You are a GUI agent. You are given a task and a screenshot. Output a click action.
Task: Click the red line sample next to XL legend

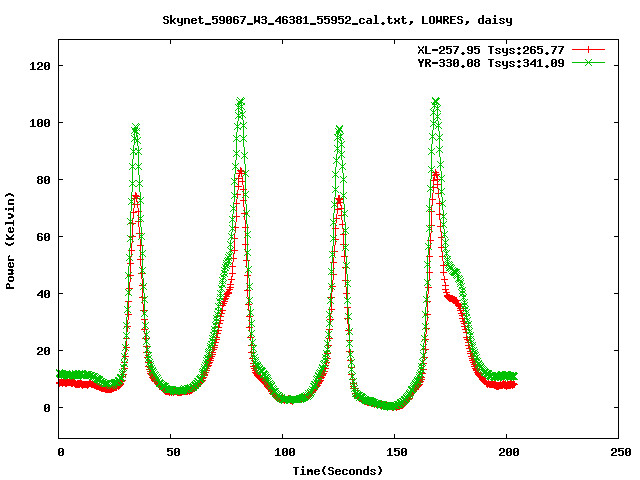[588, 50]
